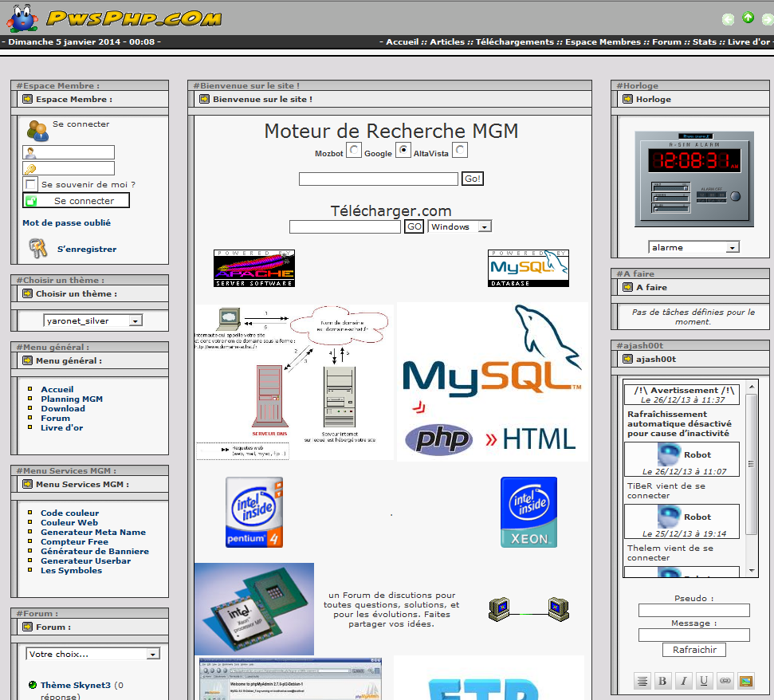Toggle underline formatting in shoutbox toolbar
This screenshot has height=700, width=774.
click(704, 681)
